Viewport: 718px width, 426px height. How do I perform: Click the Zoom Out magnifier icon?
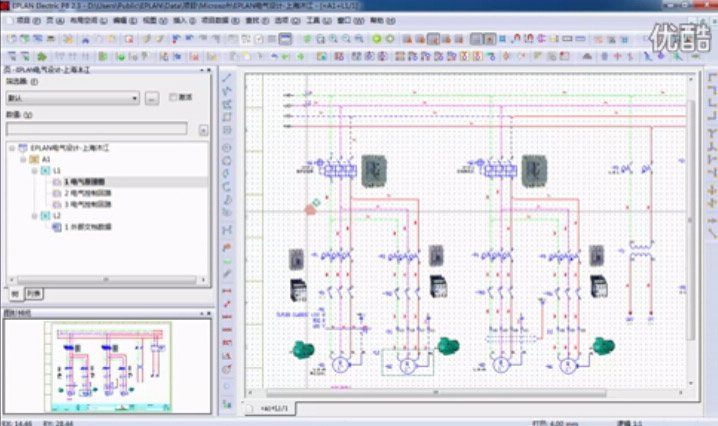(346, 39)
